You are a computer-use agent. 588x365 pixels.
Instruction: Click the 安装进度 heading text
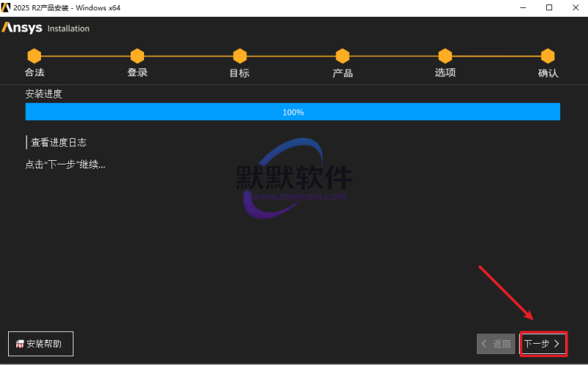coord(43,94)
